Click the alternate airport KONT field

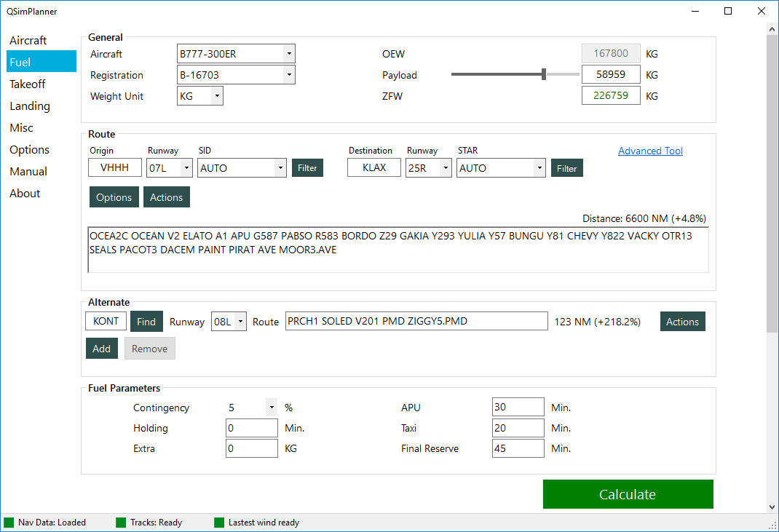(106, 321)
